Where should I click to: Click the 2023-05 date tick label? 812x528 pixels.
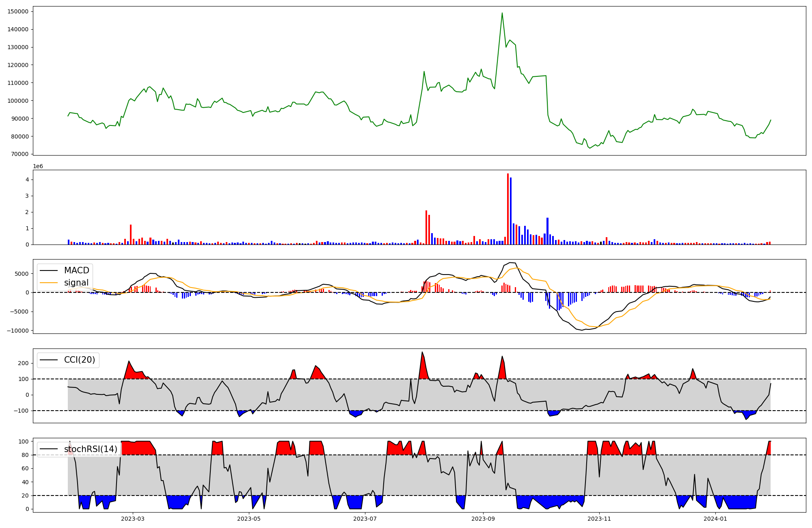pos(249,519)
